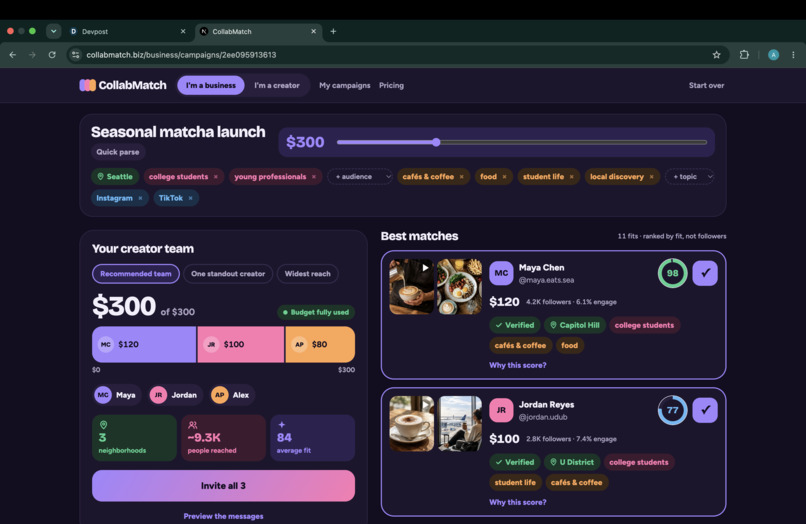This screenshot has height=524, width=806.
Task: Bookmark this page with the star icon
Action: coord(716,55)
